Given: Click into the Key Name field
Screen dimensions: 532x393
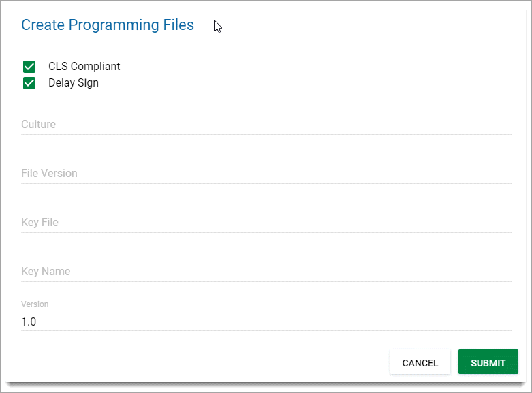Looking at the screenshot, I should coord(266,272).
